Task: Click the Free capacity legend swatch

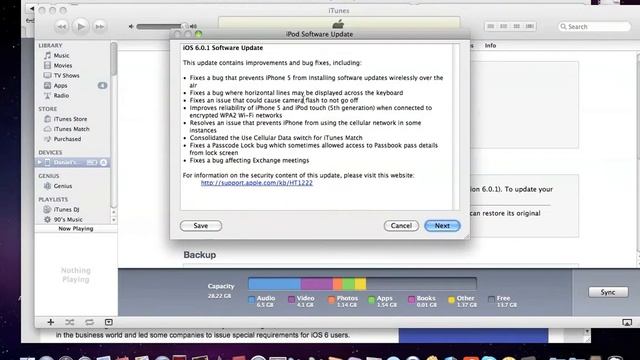Action: pyautogui.click(x=491, y=300)
